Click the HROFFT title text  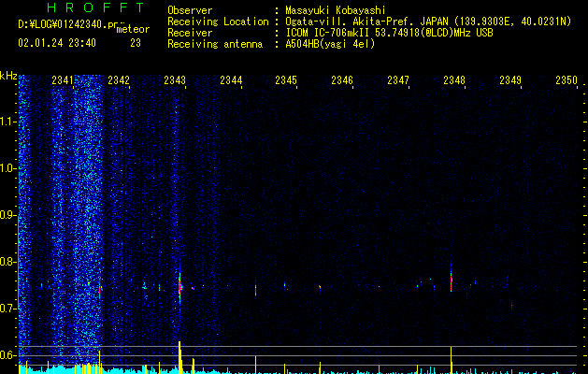tap(96, 7)
